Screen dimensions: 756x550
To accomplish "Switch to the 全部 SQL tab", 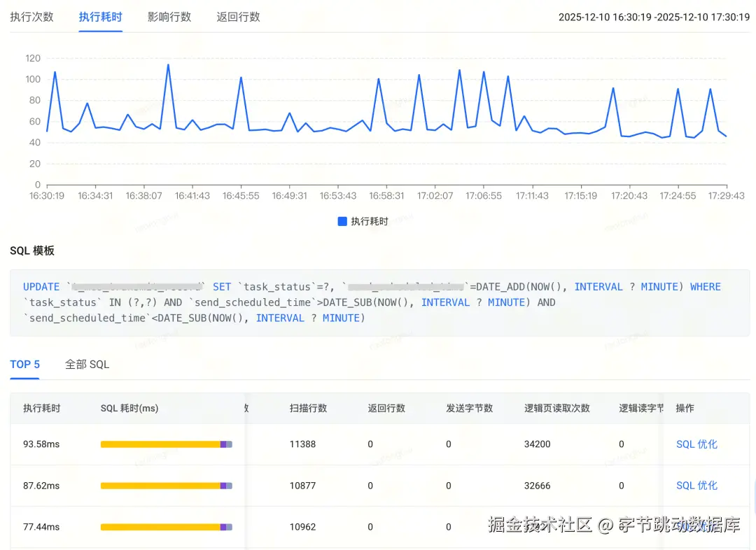I will click(87, 365).
